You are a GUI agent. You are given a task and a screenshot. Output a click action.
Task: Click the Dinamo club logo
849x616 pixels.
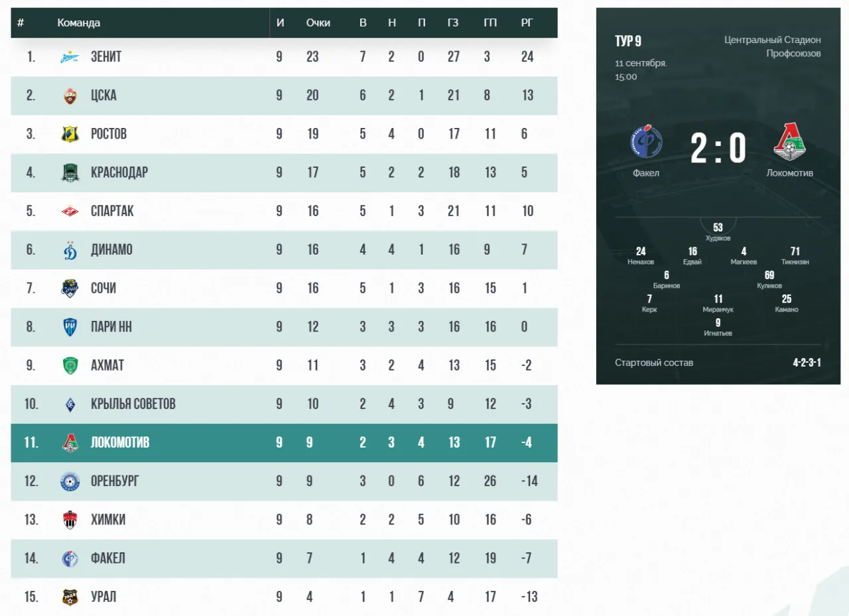(70, 249)
